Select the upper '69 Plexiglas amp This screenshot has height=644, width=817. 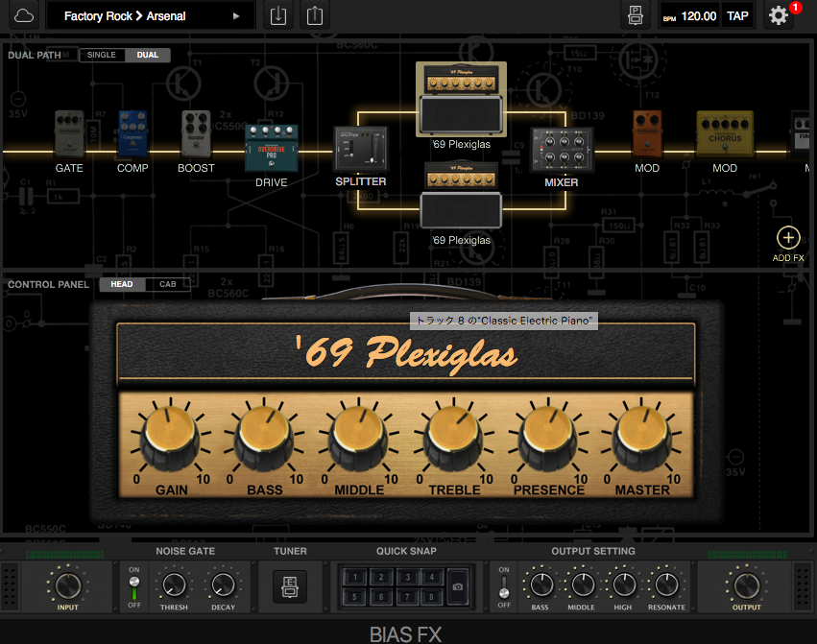461,100
